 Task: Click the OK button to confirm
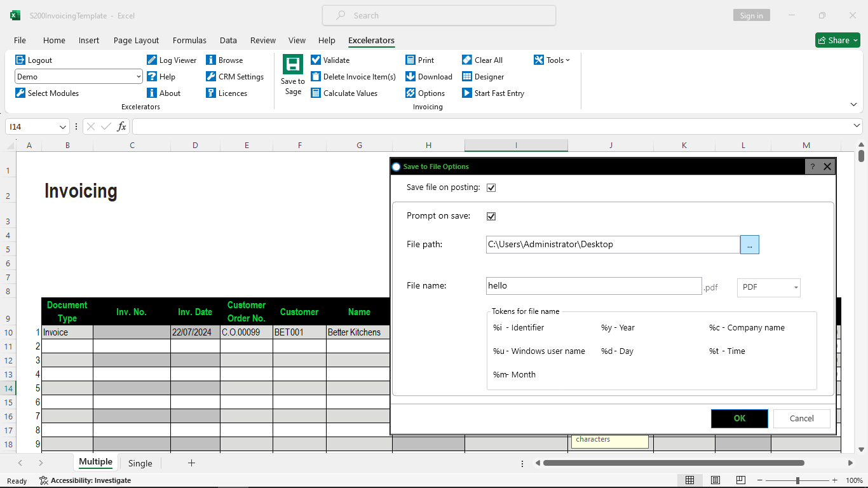point(739,418)
